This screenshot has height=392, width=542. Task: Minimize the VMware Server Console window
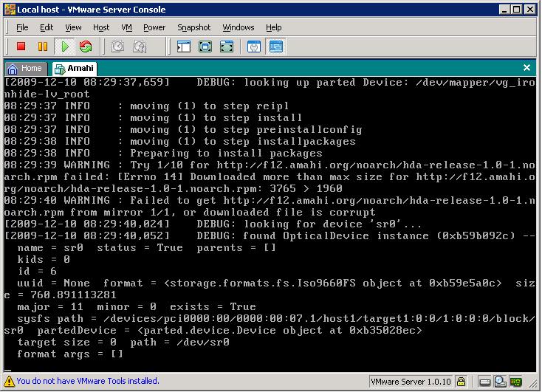point(504,10)
